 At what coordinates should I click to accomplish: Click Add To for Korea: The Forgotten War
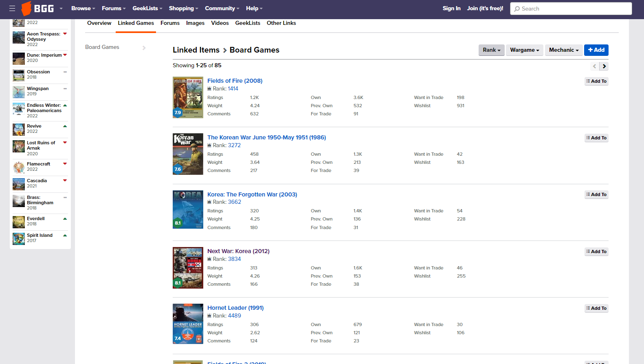pyautogui.click(x=596, y=194)
